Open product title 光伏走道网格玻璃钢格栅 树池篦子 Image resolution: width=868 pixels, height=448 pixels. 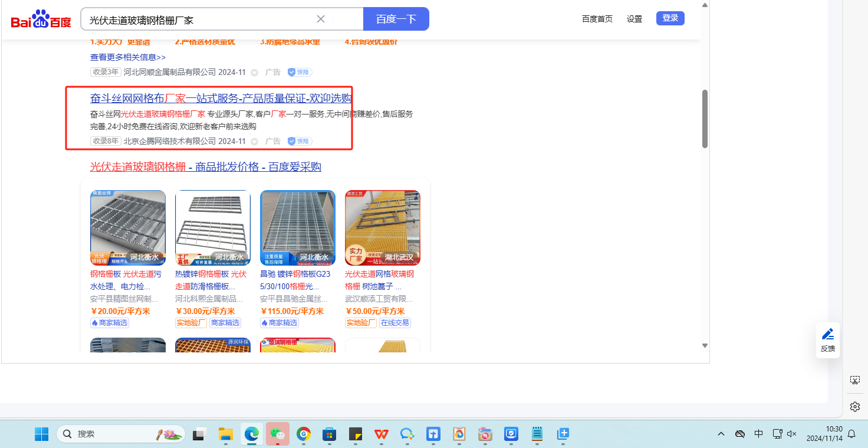(380, 280)
